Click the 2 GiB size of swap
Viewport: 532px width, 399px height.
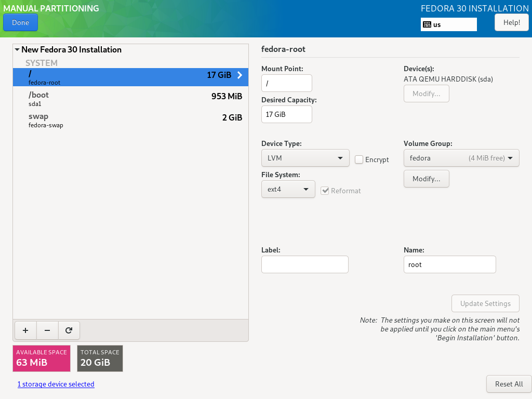[232, 118]
